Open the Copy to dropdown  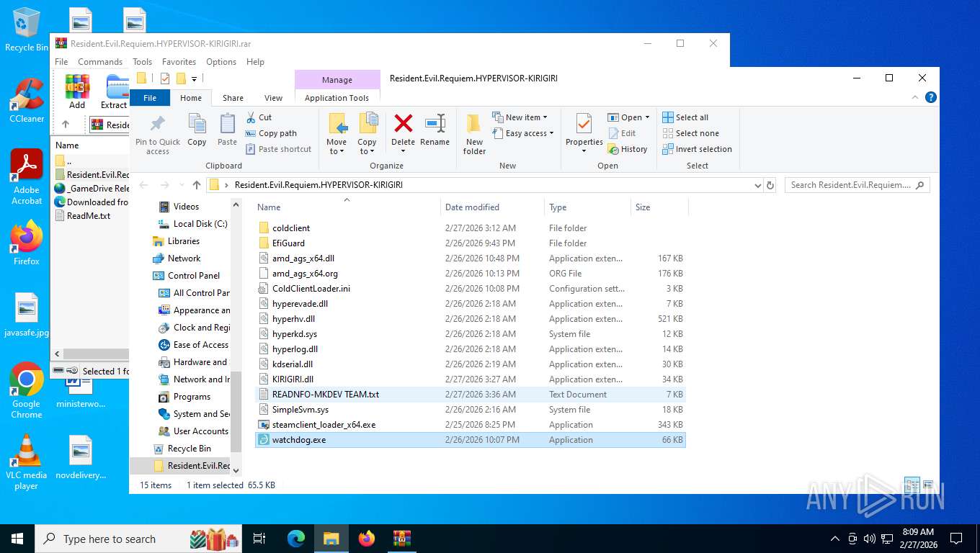point(367,147)
